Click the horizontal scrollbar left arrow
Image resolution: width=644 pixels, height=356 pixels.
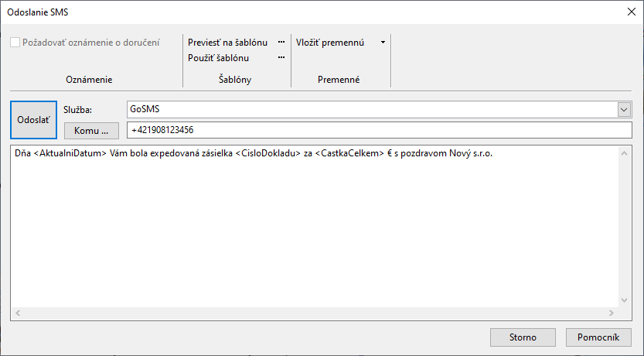tap(18, 313)
